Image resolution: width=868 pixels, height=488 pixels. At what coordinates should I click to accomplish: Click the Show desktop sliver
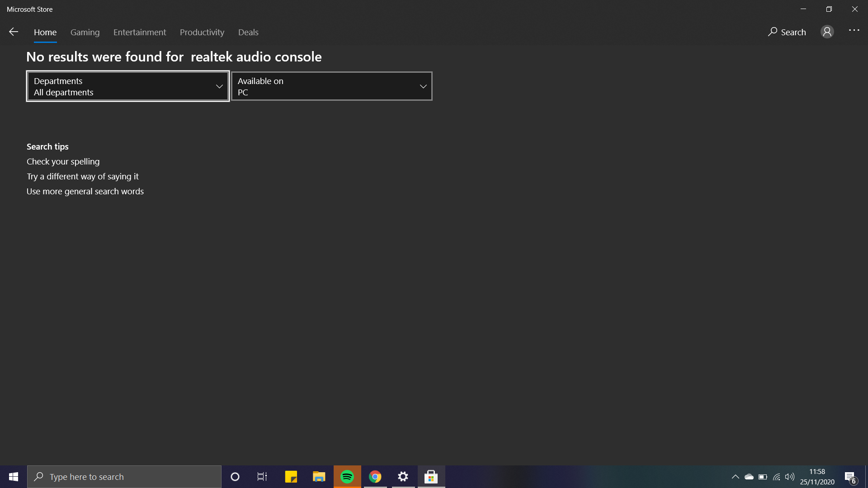pos(866,477)
